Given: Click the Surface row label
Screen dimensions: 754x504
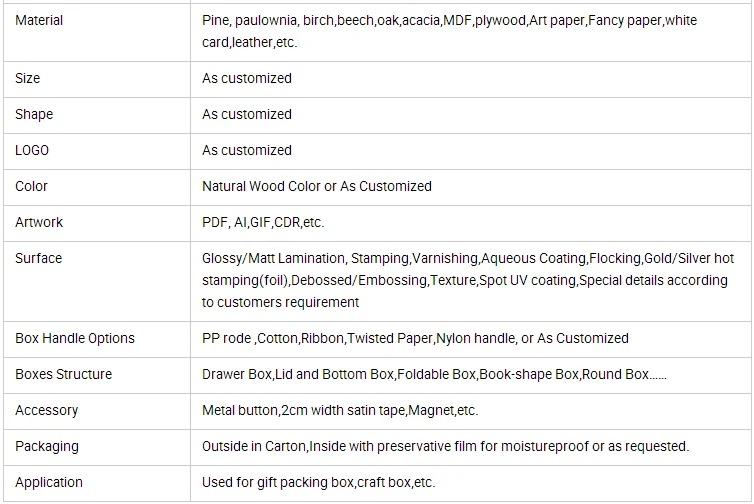Looking at the screenshot, I should 38,258.
